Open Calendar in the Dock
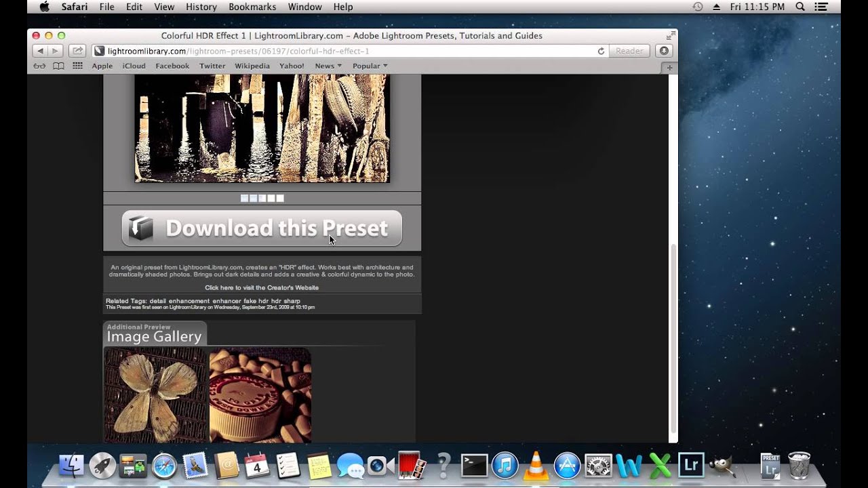868x488 pixels. click(x=257, y=466)
